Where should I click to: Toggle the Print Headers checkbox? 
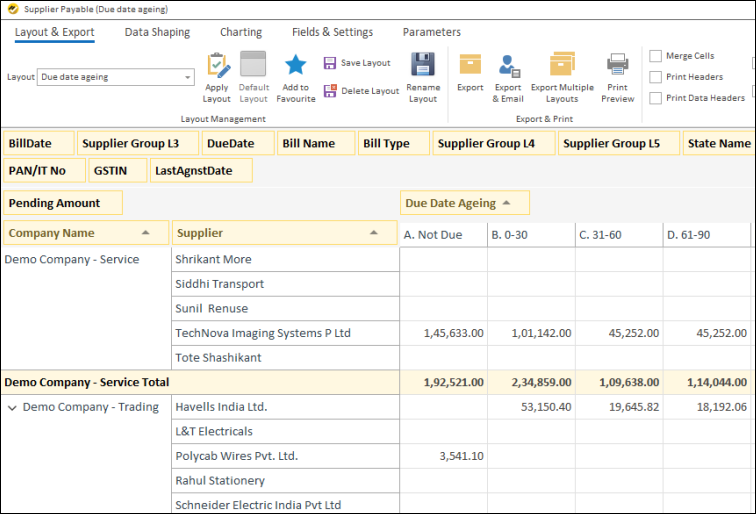(656, 77)
